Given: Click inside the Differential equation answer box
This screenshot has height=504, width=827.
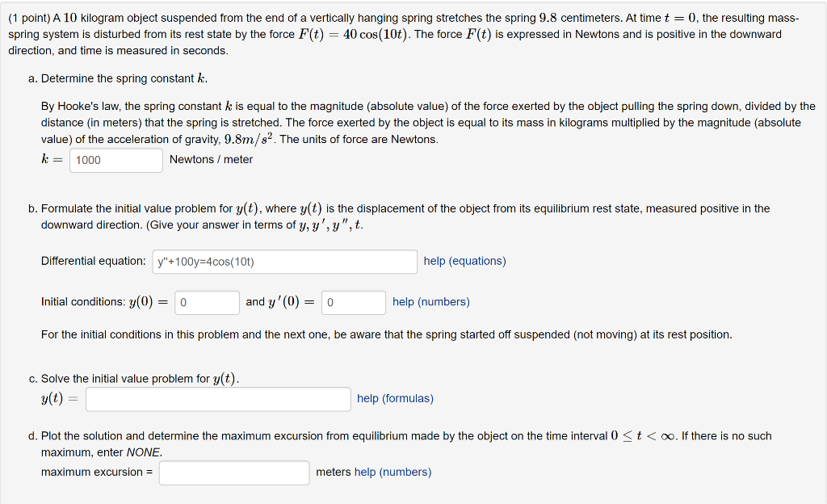Looking at the screenshot, I should point(284,261).
